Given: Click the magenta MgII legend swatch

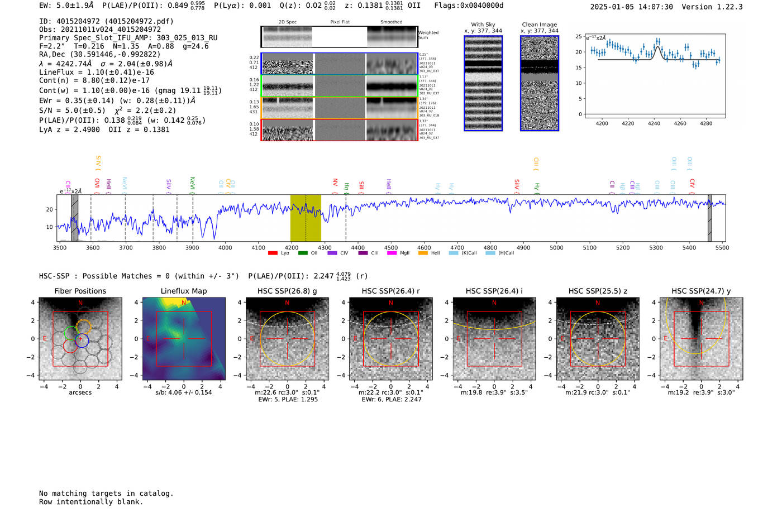Looking at the screenshot, I should 392,253.
